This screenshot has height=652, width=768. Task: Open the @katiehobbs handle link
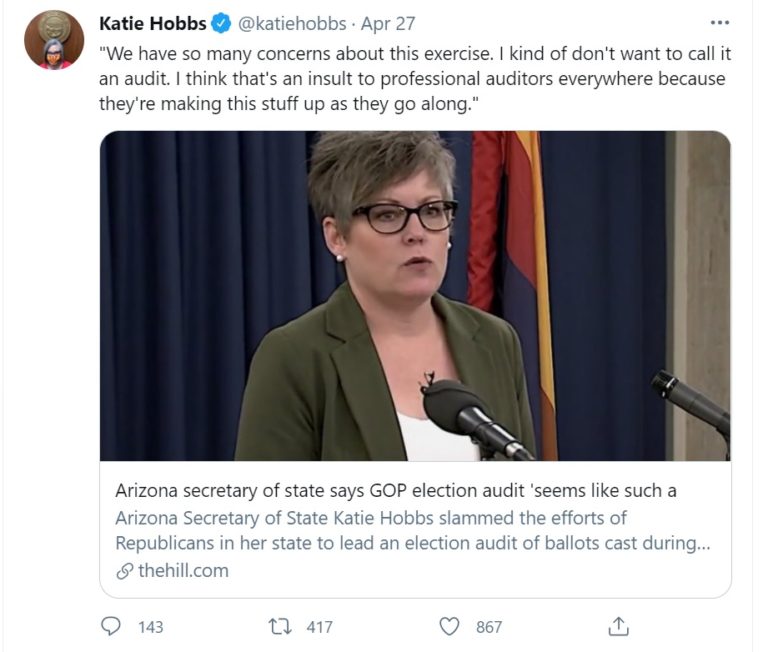[292, 23]
